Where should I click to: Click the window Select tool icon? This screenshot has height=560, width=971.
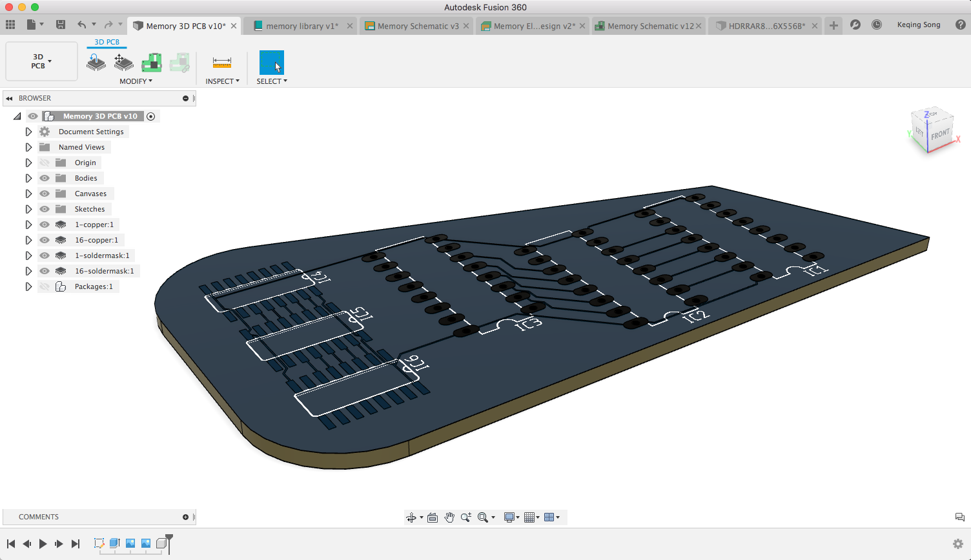pyautogui.click(x=271, y=63)
